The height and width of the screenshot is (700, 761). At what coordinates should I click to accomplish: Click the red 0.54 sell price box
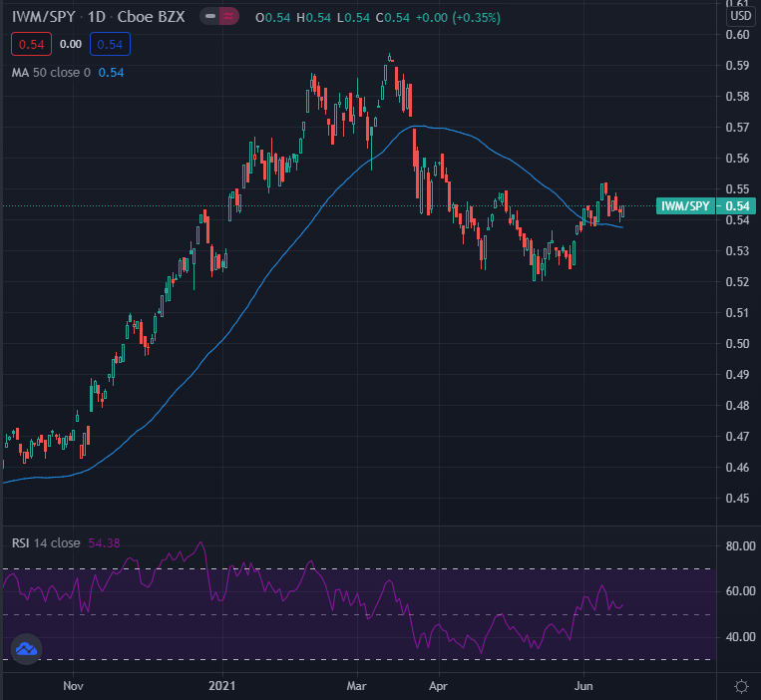click(x=31, y=44)
